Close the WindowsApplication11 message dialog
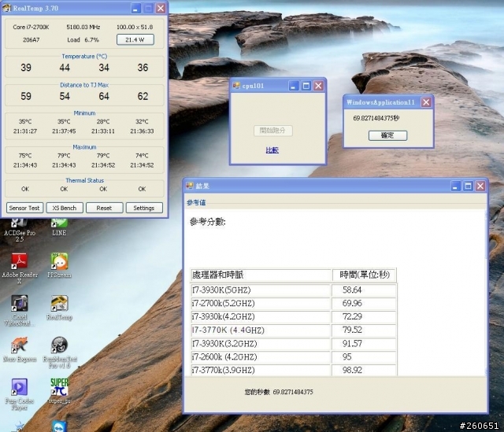The height and width of the screenshot is (432, 504). [x=426, y=102]
